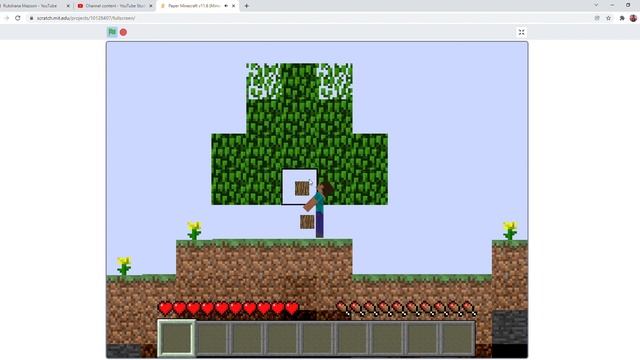Open the tab search chevron

click(x=596, y=5)
